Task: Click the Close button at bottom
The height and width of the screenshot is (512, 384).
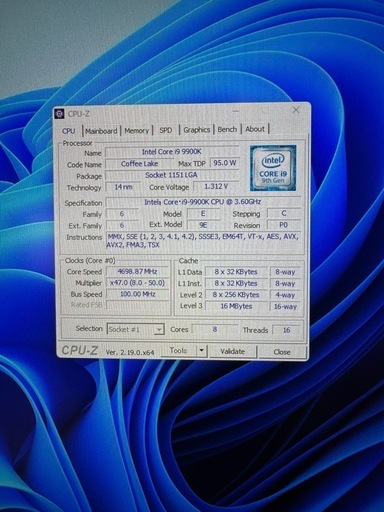Action: [x=282, y=352]
